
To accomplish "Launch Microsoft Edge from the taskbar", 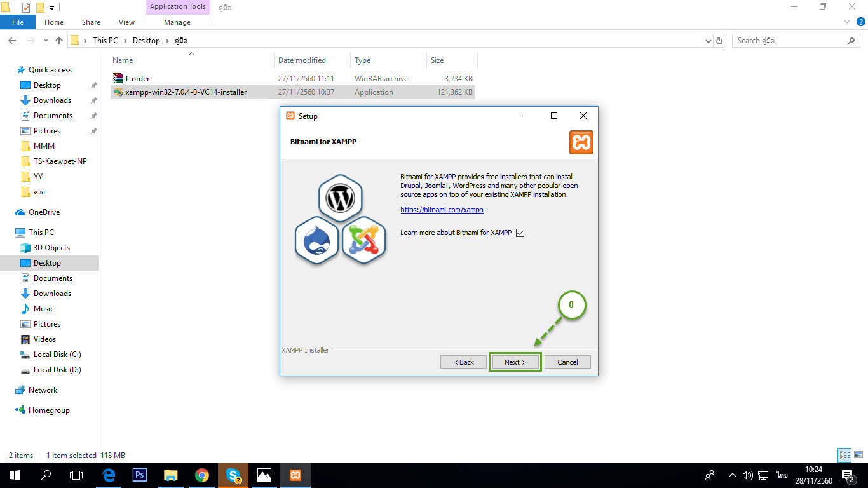I will pyautogui.click(x=109, y=475).
